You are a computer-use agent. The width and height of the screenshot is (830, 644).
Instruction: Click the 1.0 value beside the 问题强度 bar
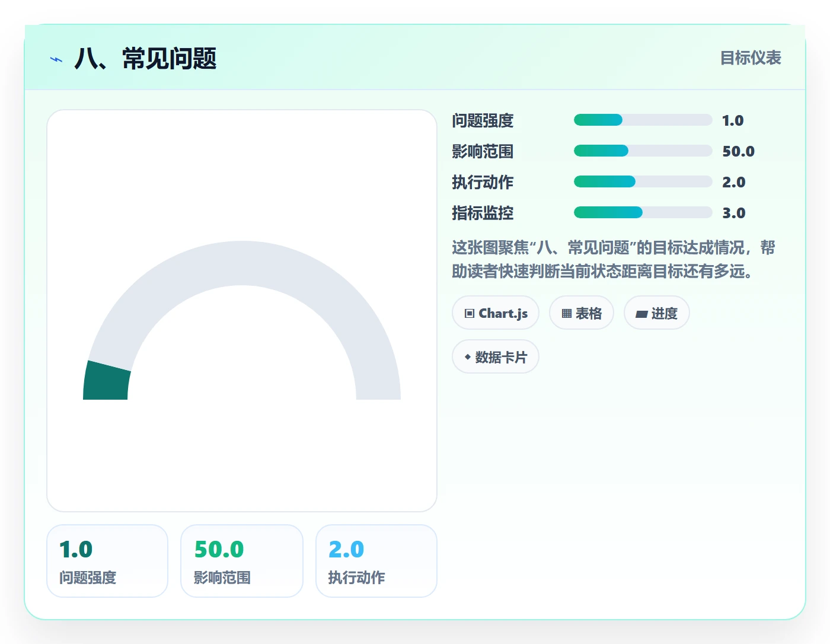tap(733, 120)
